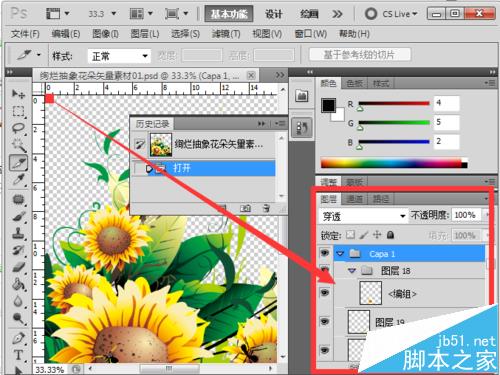Select the Eyedropper tool
The height and width of the screenshot is (375, 500).
[x=18, y=180]
